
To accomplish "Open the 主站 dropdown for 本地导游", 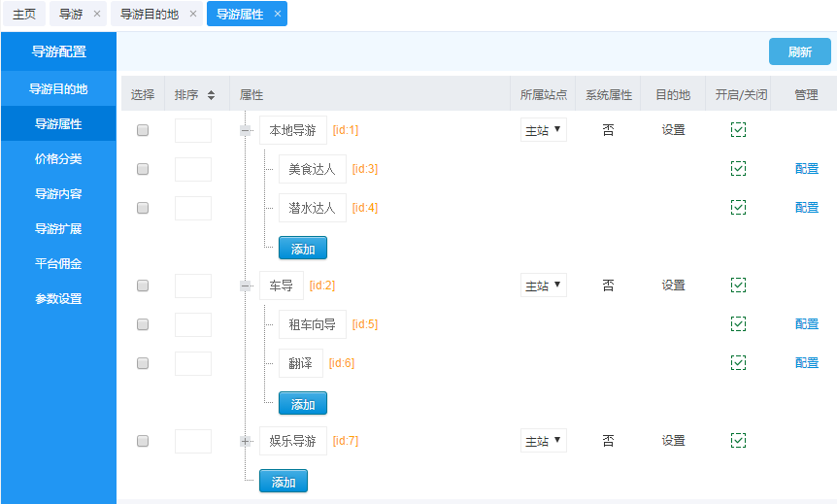I will [x=543, y=130].
